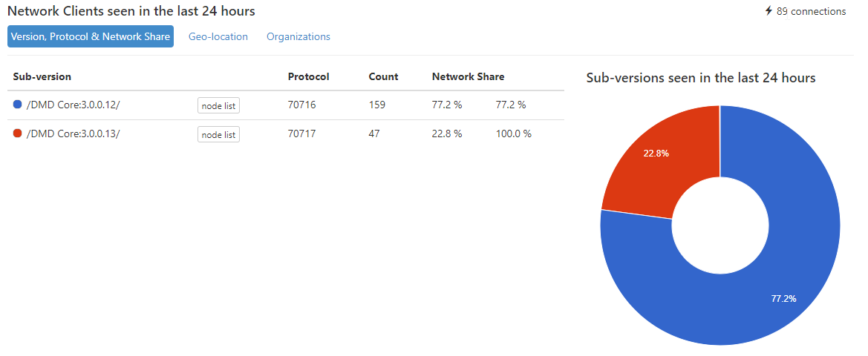Viewport: 868px width, 356px height.
Task: Select Version, Protocol & Network Share tab
Action: click(91, 36)
